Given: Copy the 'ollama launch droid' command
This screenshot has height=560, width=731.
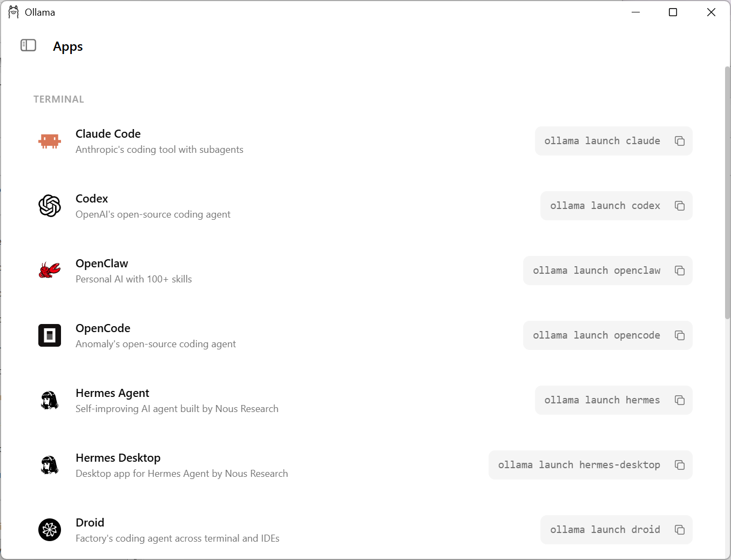Looking at the screenshot, I should pyautogui.click(x=680, y=530).
